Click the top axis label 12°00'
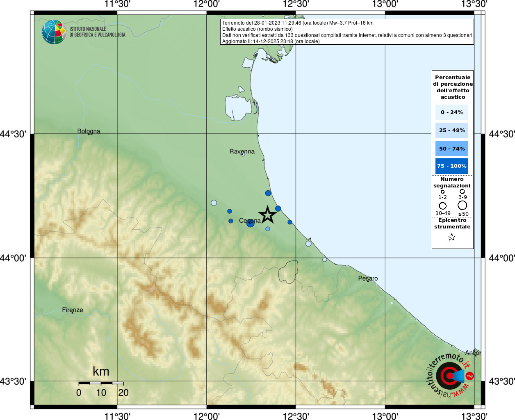515x420 pixels. 207,4
